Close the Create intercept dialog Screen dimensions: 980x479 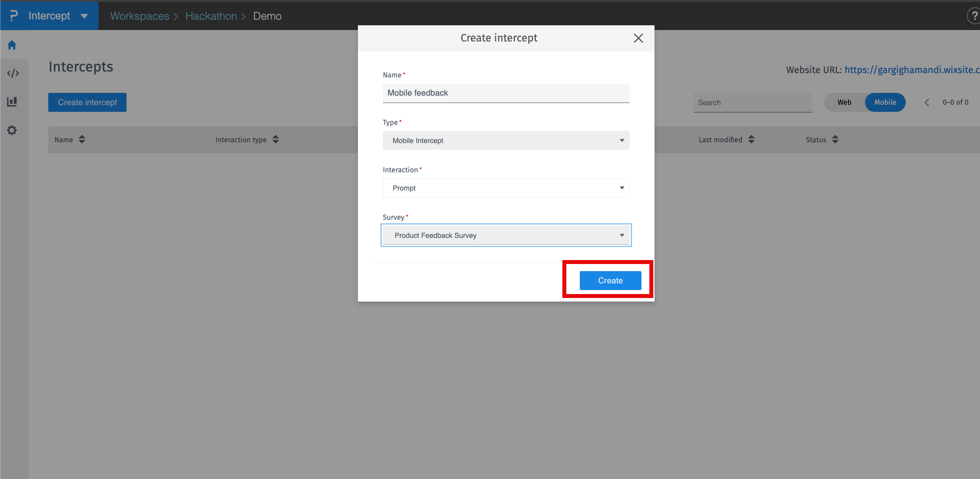coord(638,38)
